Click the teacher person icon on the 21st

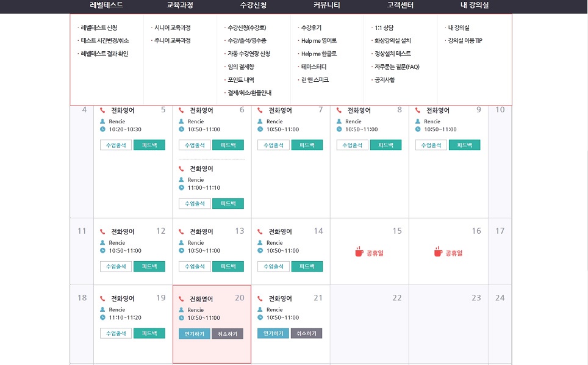click(x=260, y=310)
